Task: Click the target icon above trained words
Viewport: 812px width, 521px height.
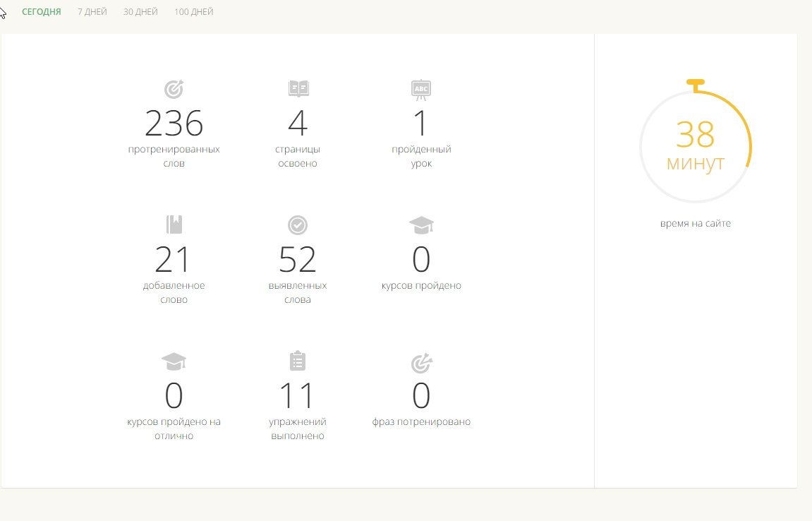Action: point(174,89)
